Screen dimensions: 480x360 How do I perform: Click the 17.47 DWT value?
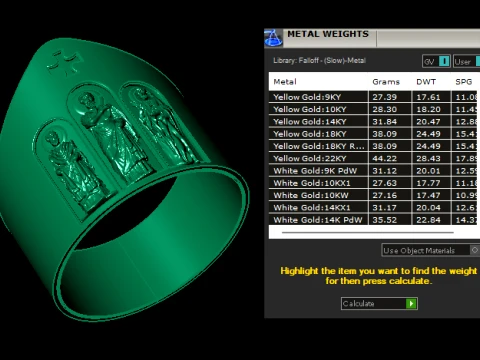point(428,195)
